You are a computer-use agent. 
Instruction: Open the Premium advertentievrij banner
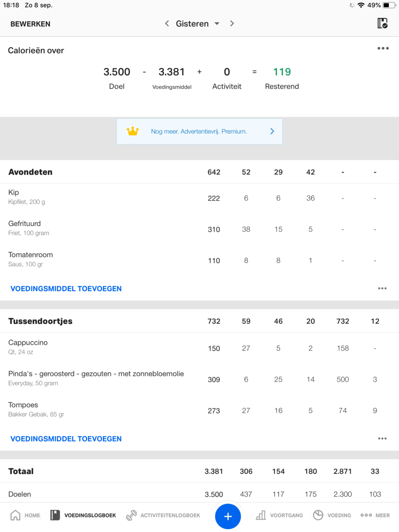(x=199, y=131)
